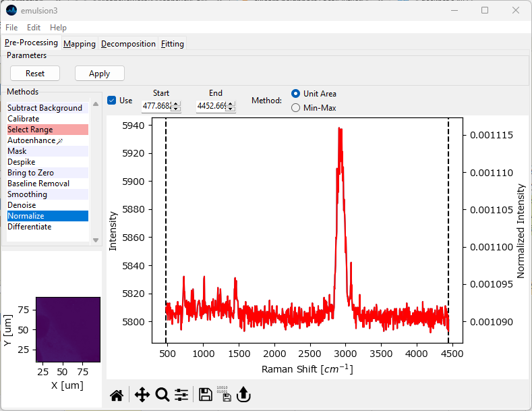Viewport: 532px width, 411px height.
Task: Click the purple spatial map thumbnail
Action: [x=67, y=329]
